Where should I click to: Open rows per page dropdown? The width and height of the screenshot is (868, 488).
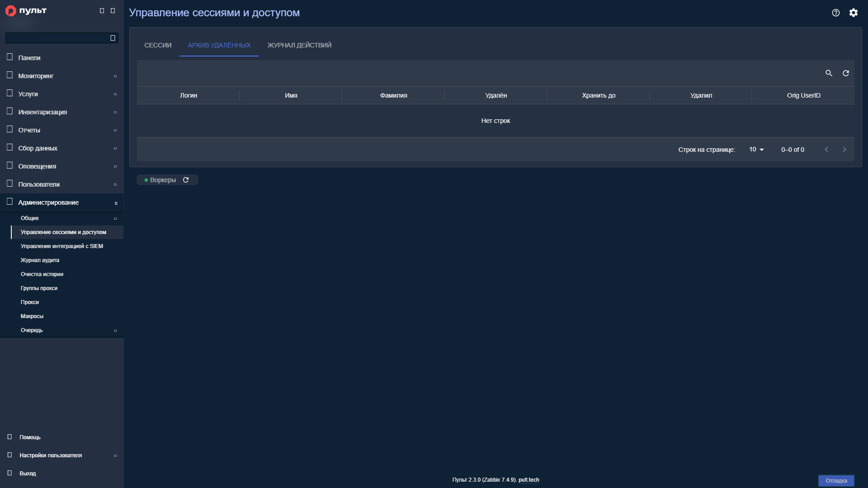[x=756, y=150]
